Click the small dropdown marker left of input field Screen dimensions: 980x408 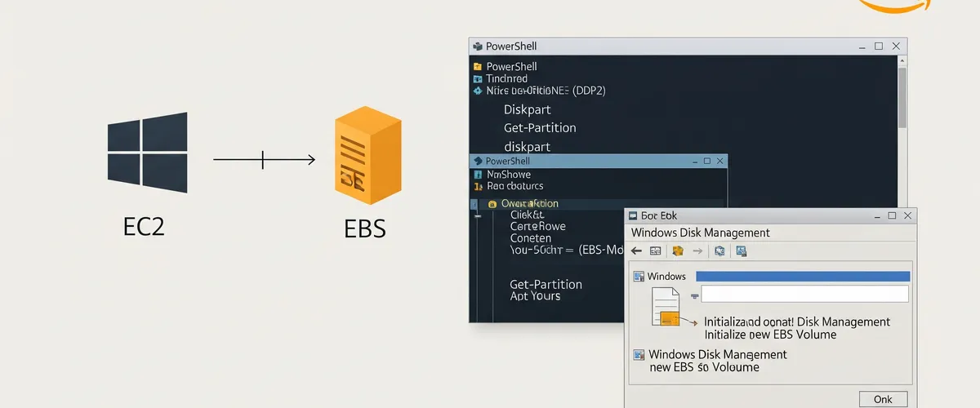pyautogui.click(x=694, y=295)
